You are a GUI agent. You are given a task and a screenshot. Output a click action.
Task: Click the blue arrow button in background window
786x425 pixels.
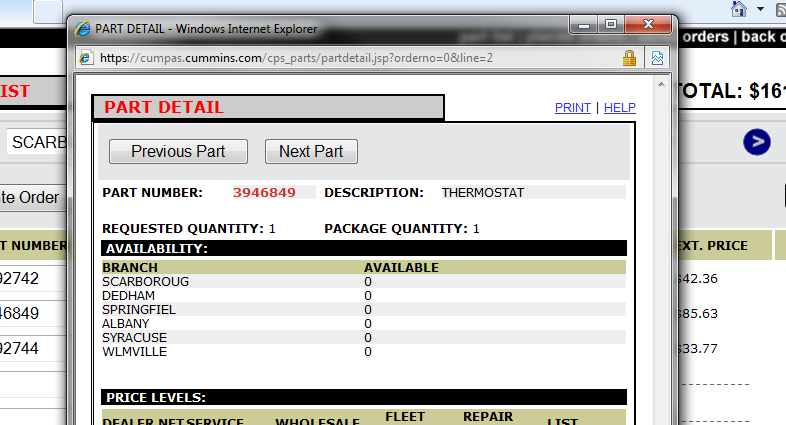click(x=757, y=142)
